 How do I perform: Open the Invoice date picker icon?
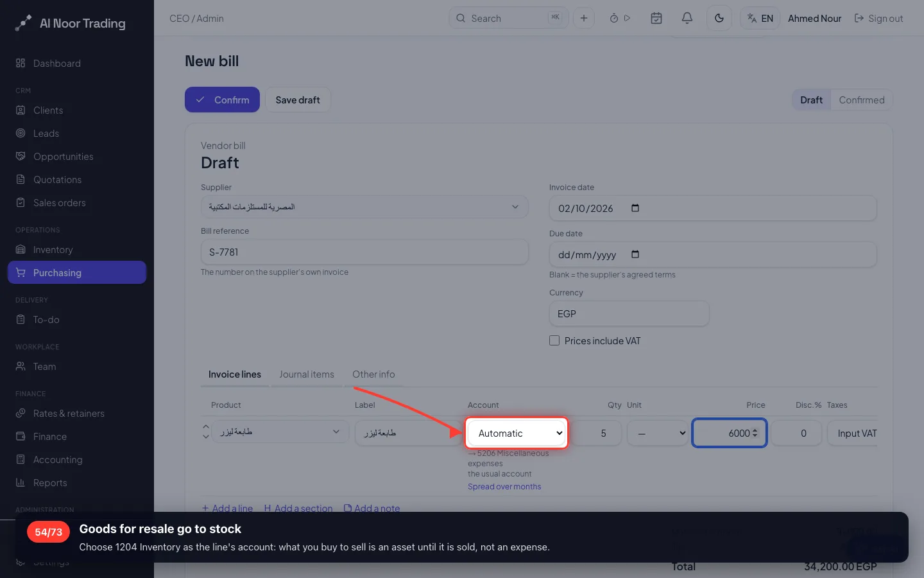point(635,208)
